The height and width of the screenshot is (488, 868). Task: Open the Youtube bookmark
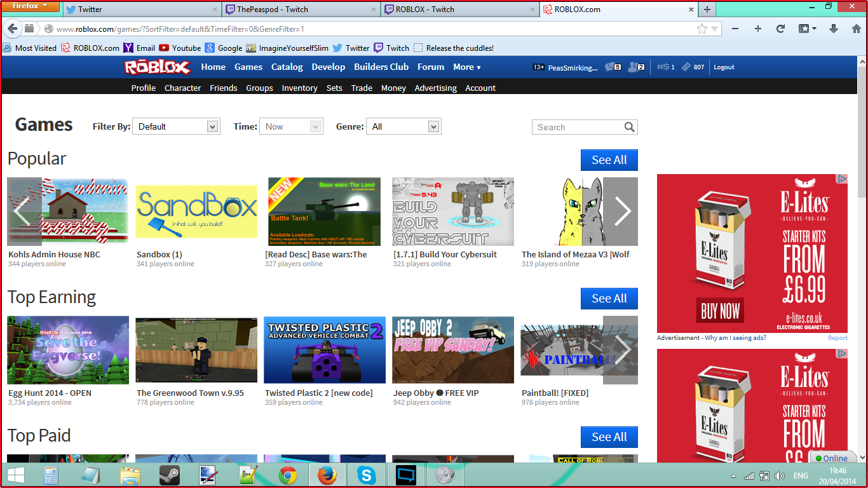(180, 48)
